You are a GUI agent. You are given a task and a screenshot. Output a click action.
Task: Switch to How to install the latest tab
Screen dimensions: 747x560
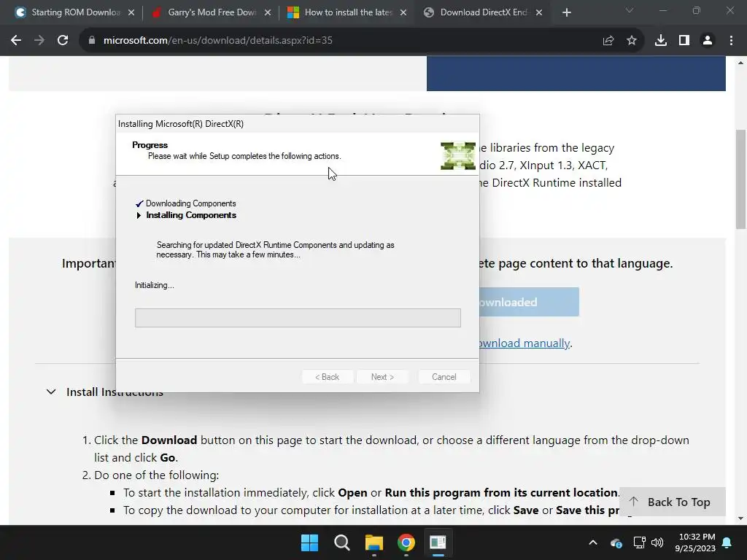[x=348, y=12]
